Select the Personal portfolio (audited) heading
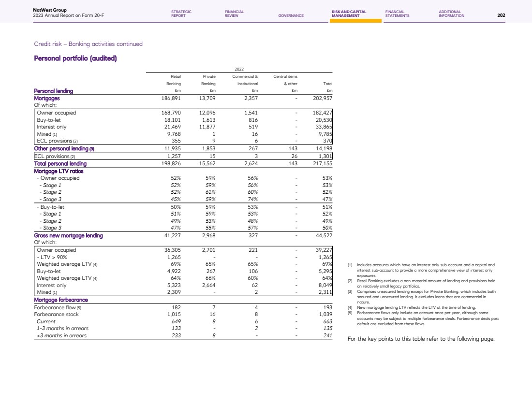 (75, 58)
